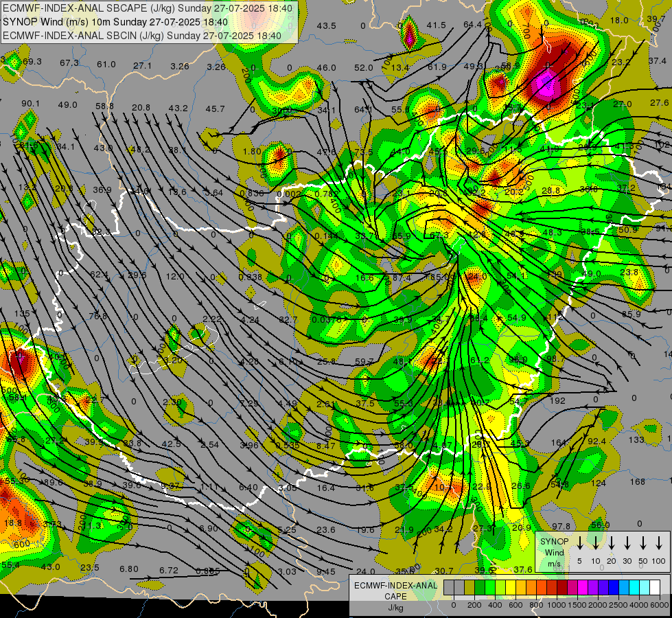This screenshot has height=618, width=672.
Task: Select the light cyan swatch beside white
Action: (644, 587)
